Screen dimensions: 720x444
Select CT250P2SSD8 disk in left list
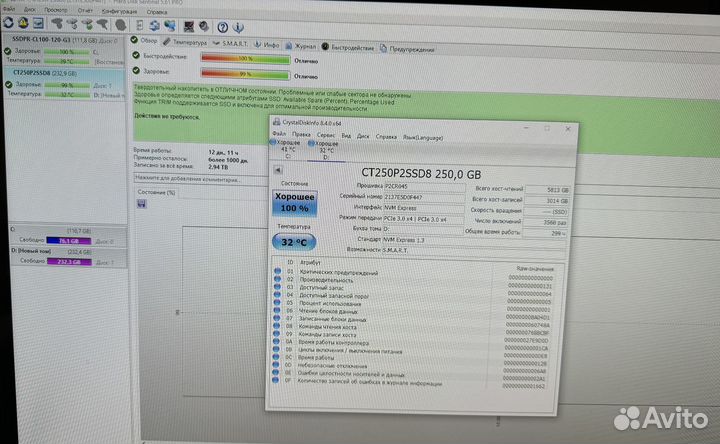(64, 83)
